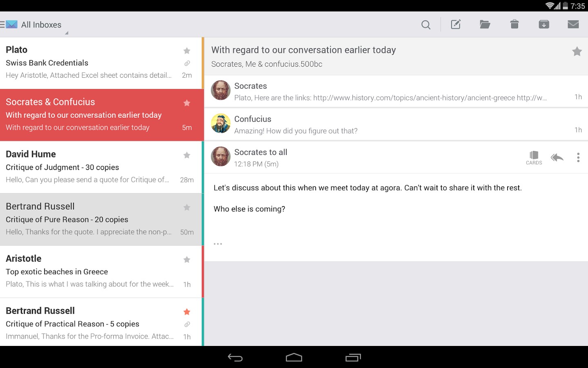Viewport: 588px width, 368px height.
Task: Compose a new email
Action: (x=456, y=25)
